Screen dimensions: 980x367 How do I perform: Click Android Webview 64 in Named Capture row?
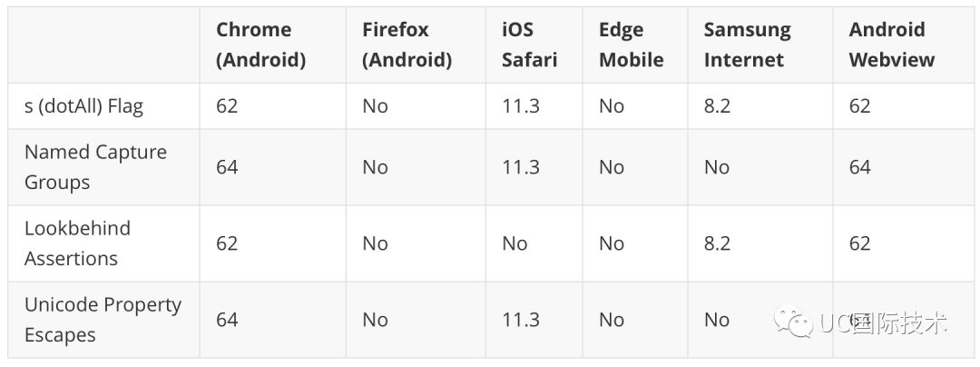point(859,167)
